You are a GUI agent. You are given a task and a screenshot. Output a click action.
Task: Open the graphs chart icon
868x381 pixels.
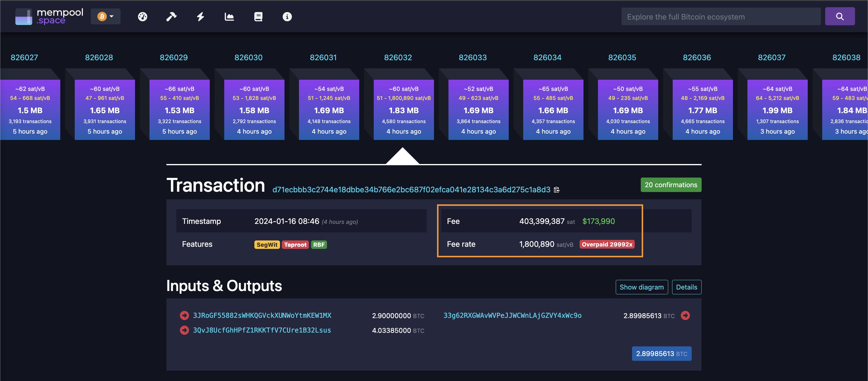229,17
